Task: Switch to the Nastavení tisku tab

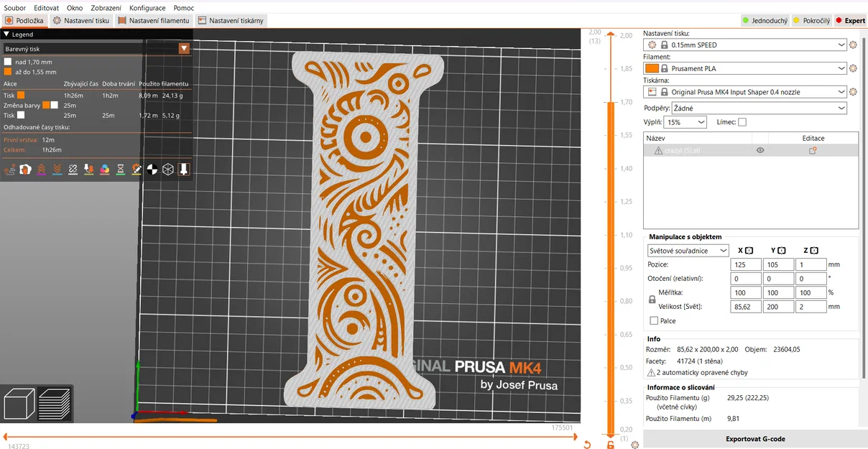Action: point(81,21)
